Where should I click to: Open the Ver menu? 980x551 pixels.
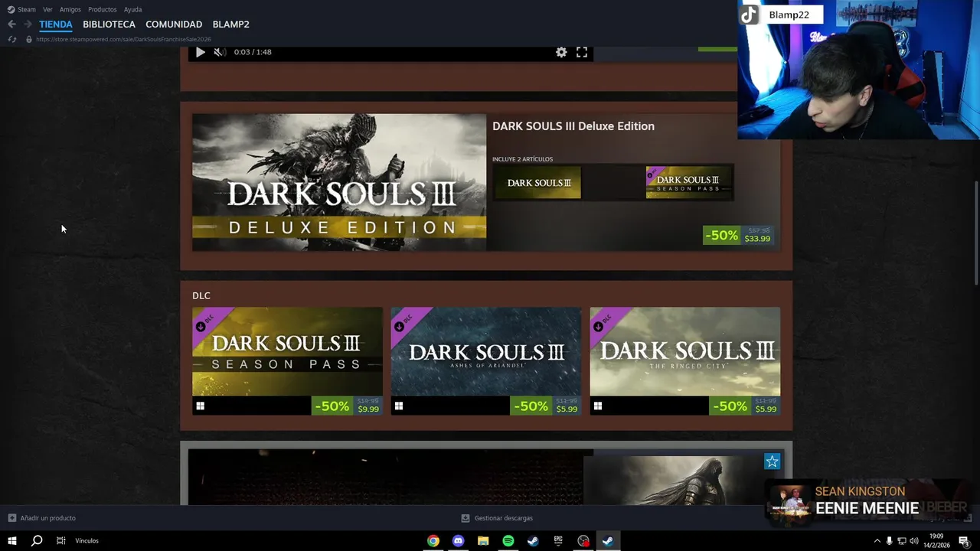coord(47,9)
